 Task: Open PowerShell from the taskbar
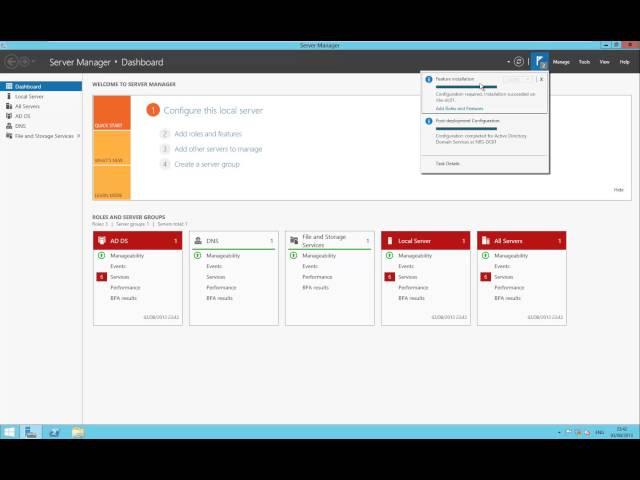coord(54,432)
